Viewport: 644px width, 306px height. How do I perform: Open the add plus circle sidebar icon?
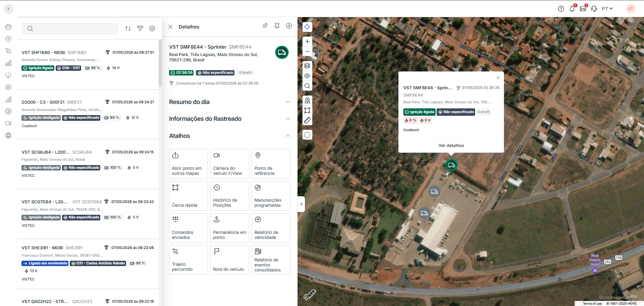(8, 39)
